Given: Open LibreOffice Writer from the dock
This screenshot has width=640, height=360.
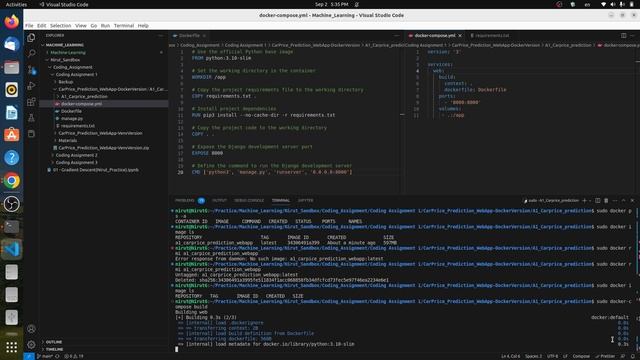Looking at the screenshot, I should click(x=11, y=112).
